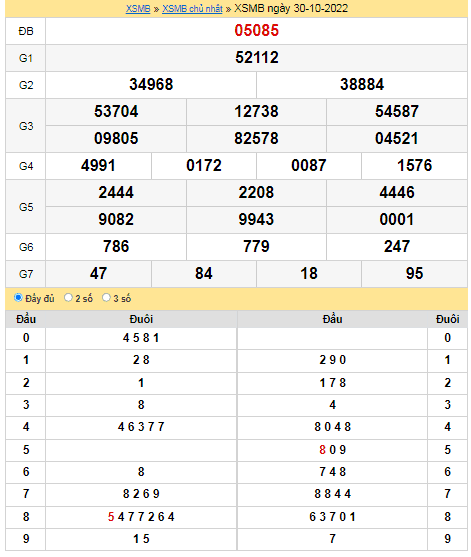The width and height of the screenshot is (471, 557).
Task: Select the 3 số radio option
Action: (106, 297)
